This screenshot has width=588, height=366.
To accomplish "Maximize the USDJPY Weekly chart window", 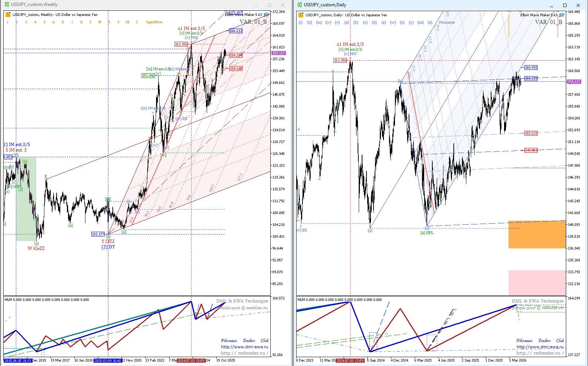I will coord(269,5).
